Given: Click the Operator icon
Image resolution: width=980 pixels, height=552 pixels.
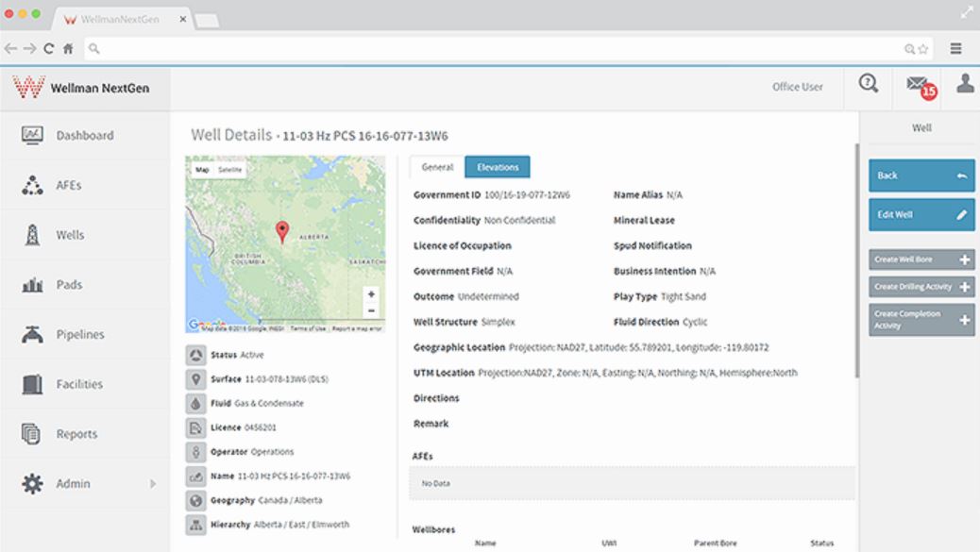Looking at the screenshot, I should pos(195,451).
